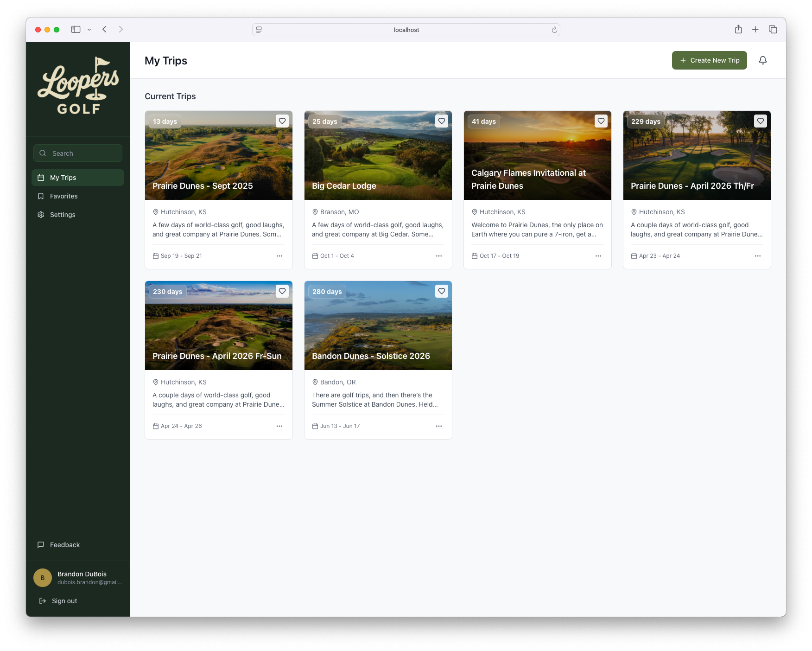Show the tab overview
The height and width of the screenshot is (651, 812).
click(x=773, y=29)
